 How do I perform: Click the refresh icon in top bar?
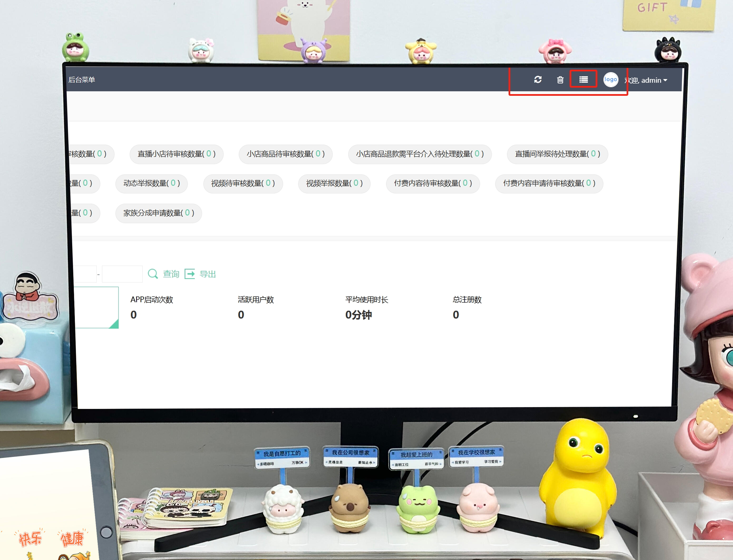tap(537, 79)
